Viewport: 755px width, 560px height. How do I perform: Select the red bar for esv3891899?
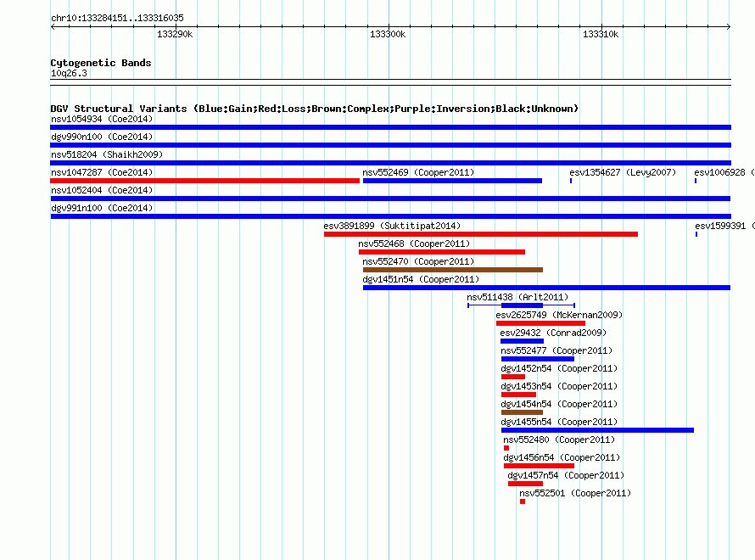(480, 234)
